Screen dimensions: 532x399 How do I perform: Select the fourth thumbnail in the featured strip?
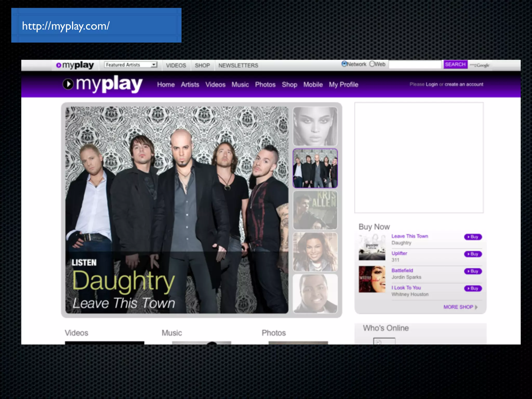coord(315,252)
